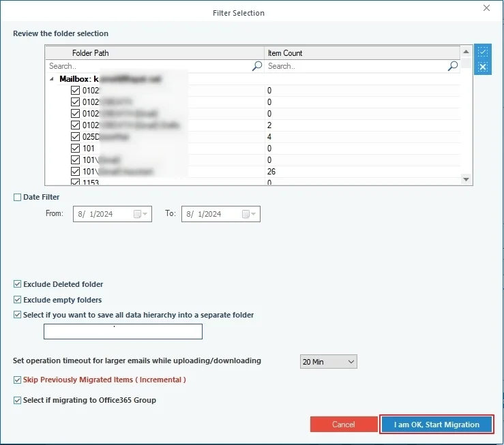Click the folder list scroll down arrow
504x445 pixels.
coord(466,179)
